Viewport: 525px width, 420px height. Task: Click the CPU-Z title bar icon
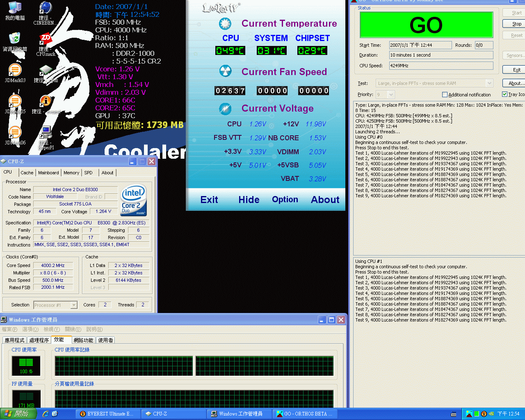click(x=4, y=161)
